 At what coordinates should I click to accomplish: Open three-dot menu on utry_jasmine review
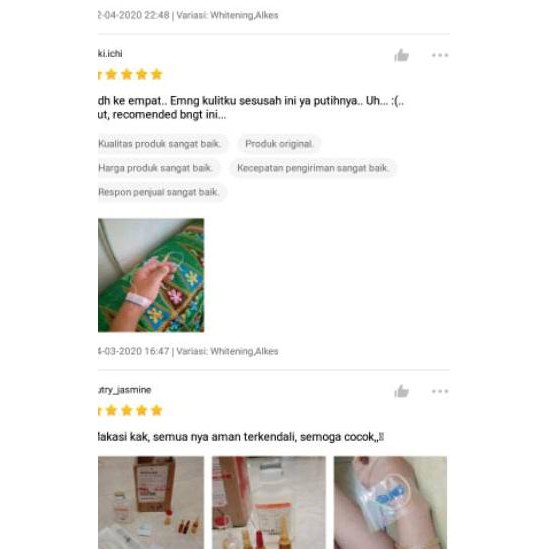(x=440, y=391)
